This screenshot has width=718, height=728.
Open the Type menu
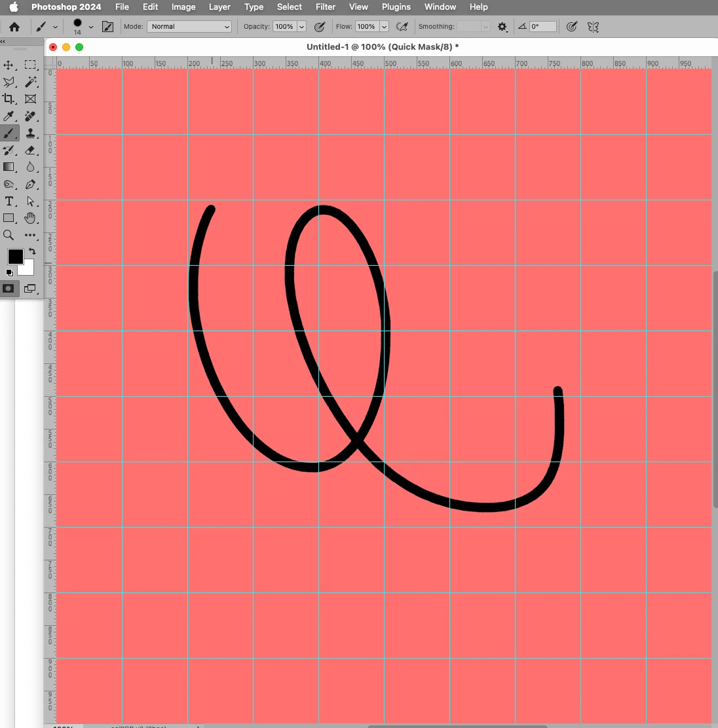click(254, 7)
